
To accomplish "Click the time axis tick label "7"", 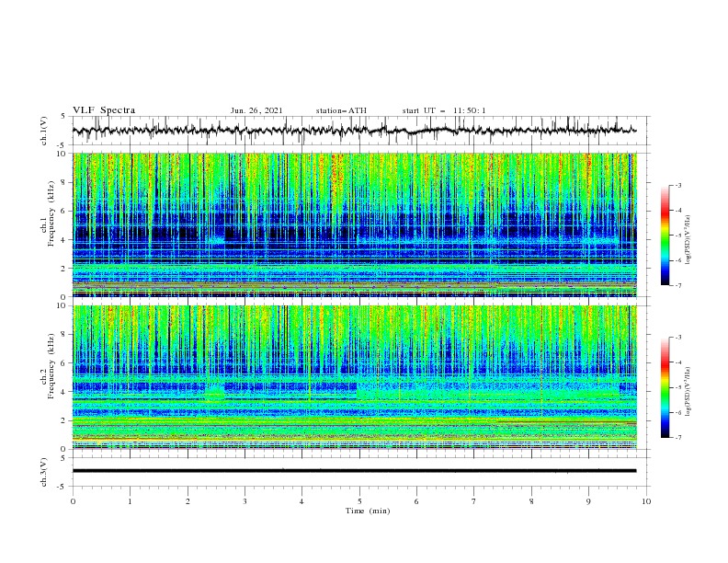I will (474, 501).
